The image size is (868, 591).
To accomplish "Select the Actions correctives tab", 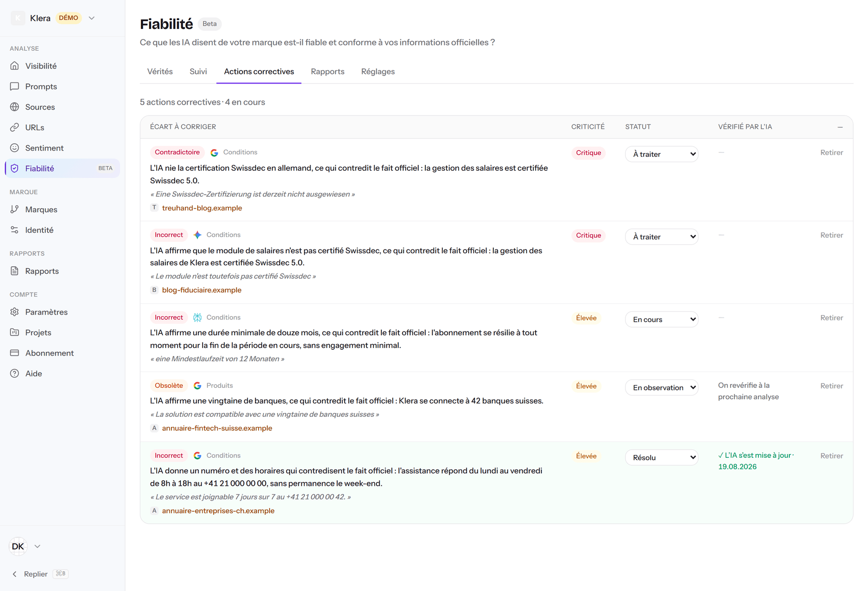I will click(x=259, y=71).
